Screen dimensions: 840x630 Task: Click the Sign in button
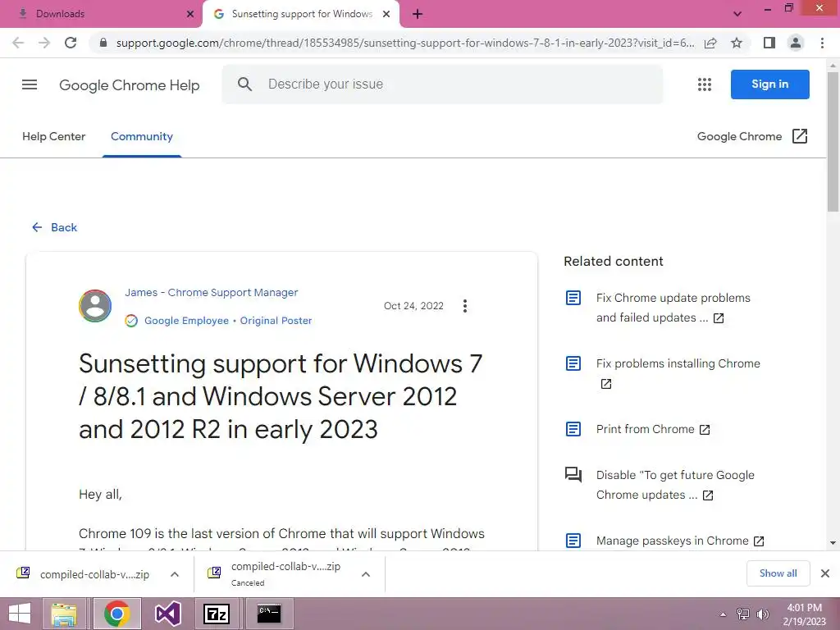point(769,84)
